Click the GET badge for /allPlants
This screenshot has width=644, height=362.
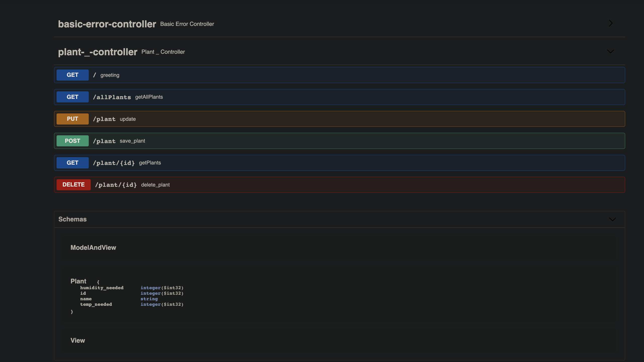72,97
